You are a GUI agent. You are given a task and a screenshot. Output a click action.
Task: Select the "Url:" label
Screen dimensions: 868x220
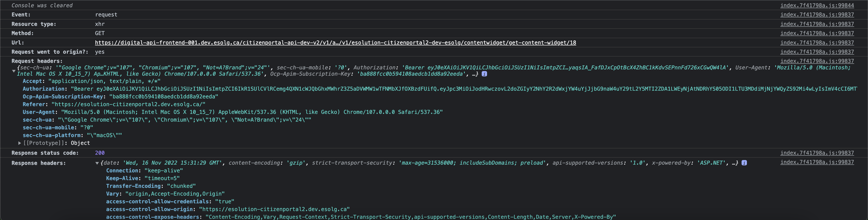[18, 43]
